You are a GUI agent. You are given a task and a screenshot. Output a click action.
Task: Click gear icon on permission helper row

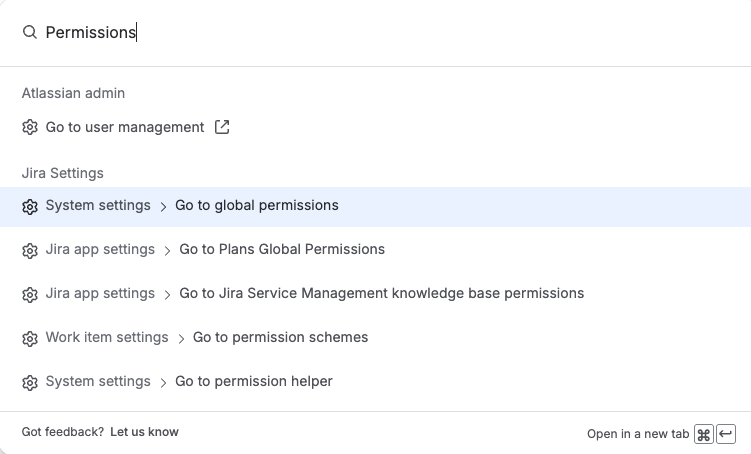[x=30, y=383]
